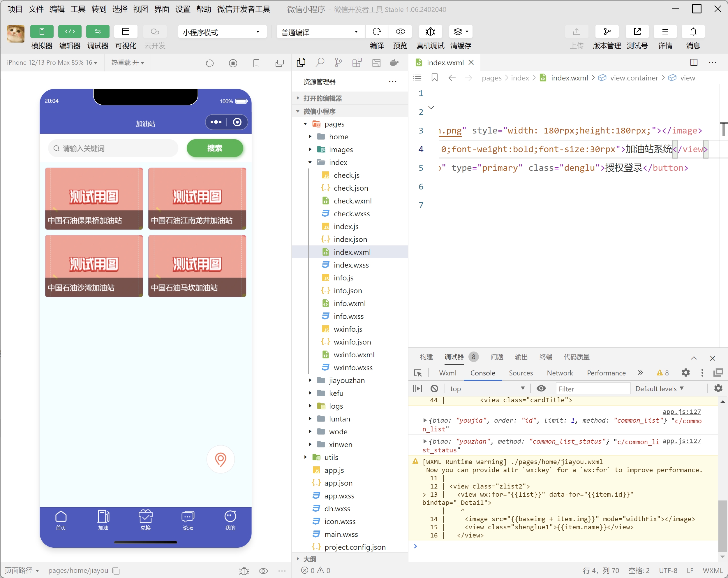Open the 详情 details panel
728x578 pixels.
coord(665,32)
